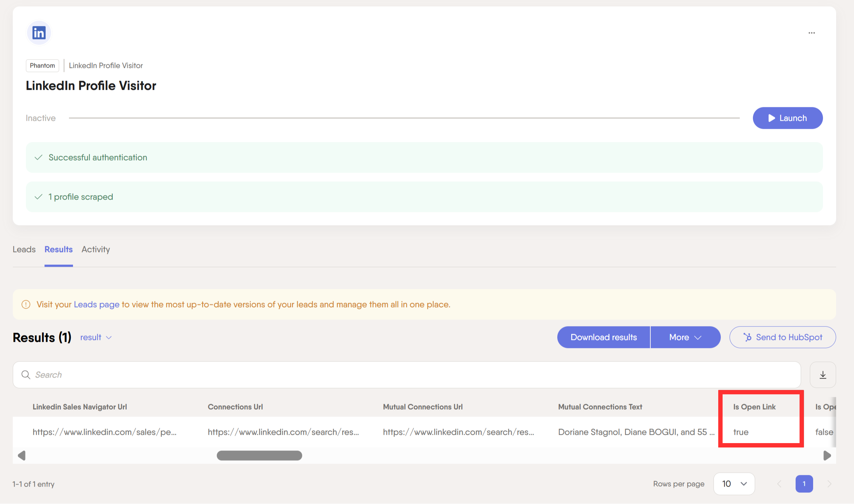Click the Is Open Link column header

click(x=755, y=407)
